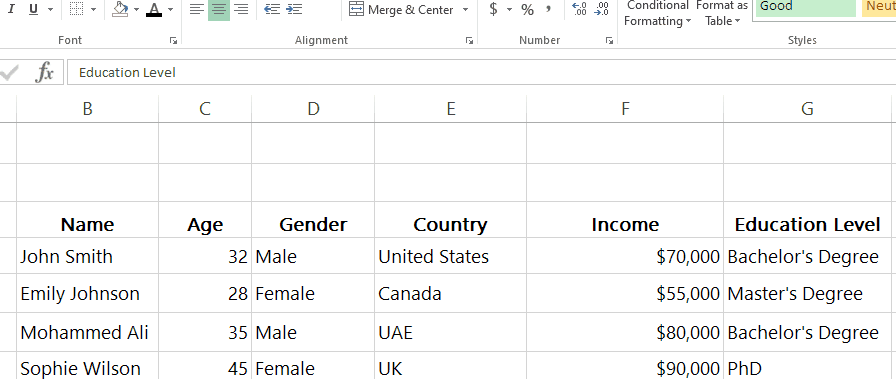Expand Merge & Center dropdown arrow

pos(465,9)
